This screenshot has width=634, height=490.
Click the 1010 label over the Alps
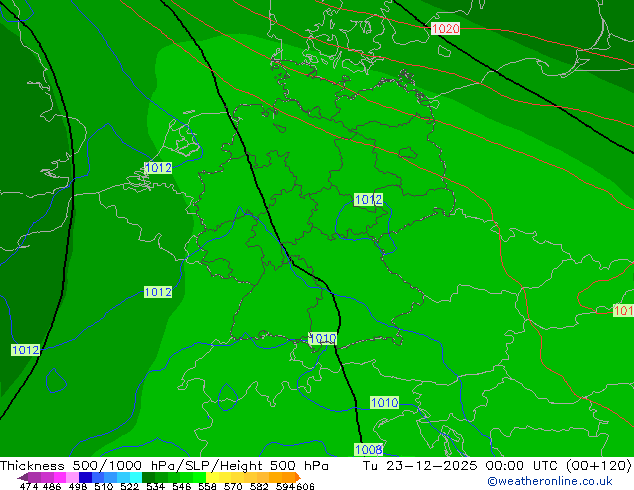coord(385,403)
